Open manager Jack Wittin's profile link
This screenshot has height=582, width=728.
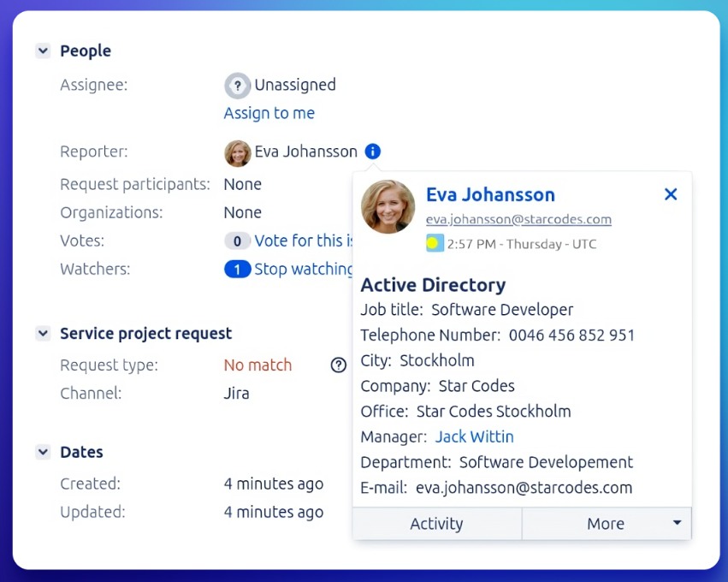pos(474,436)
